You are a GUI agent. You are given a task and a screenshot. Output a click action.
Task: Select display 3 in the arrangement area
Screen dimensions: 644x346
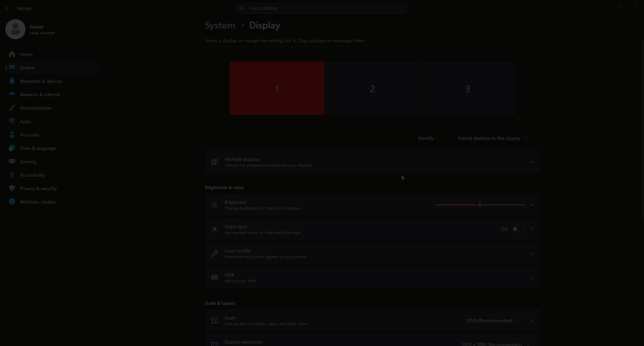[468, 88]
